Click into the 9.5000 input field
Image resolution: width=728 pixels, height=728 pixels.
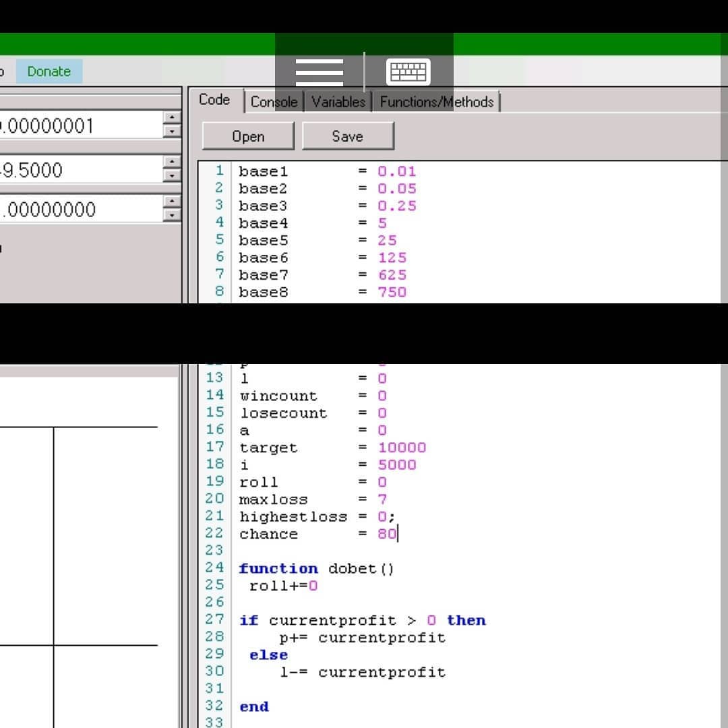82,169
